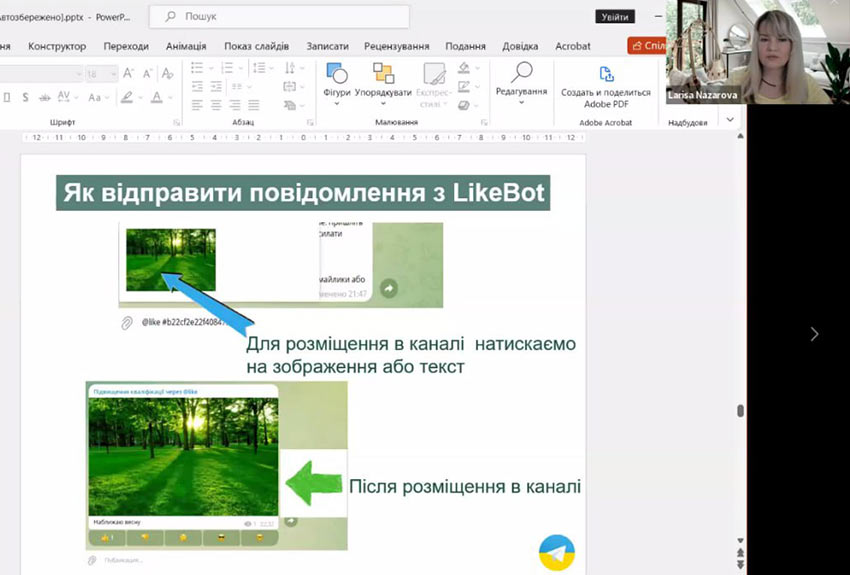Click the Increase Font Size icon
This screenshot has height=575, width=850.
click(x=129, y=74)
